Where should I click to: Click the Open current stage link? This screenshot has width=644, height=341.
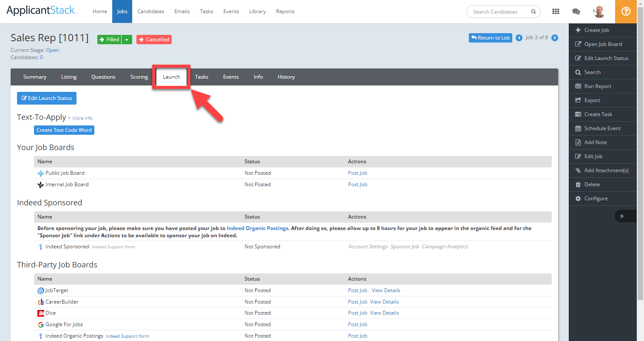tap(53, 50)
